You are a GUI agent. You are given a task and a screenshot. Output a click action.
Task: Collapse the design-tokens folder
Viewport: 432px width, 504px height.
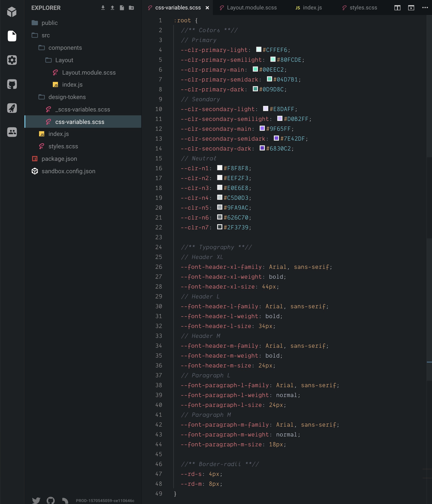click(67, 97)
